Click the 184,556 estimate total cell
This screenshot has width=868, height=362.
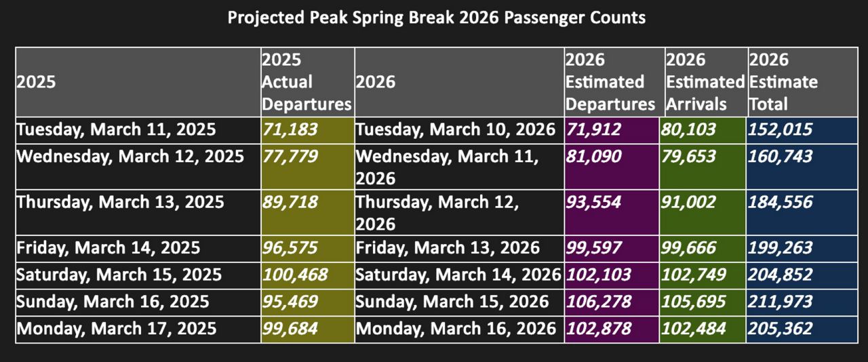tap(781, 203)
